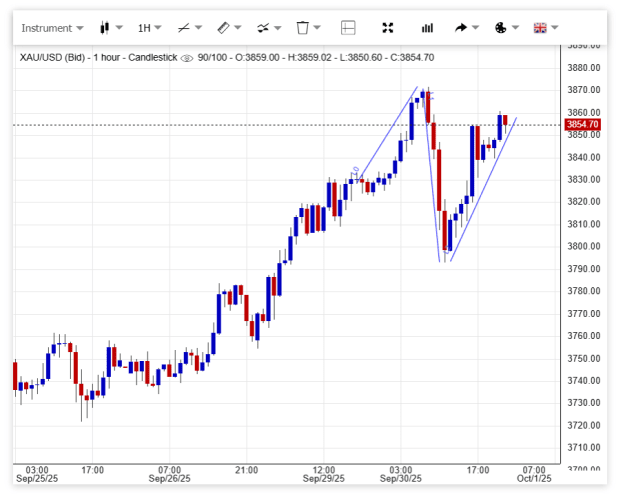The width and height of the screenshot is (625, 494).
Task: Click the 3854.70 current price label
Action: tap(582, 124)
